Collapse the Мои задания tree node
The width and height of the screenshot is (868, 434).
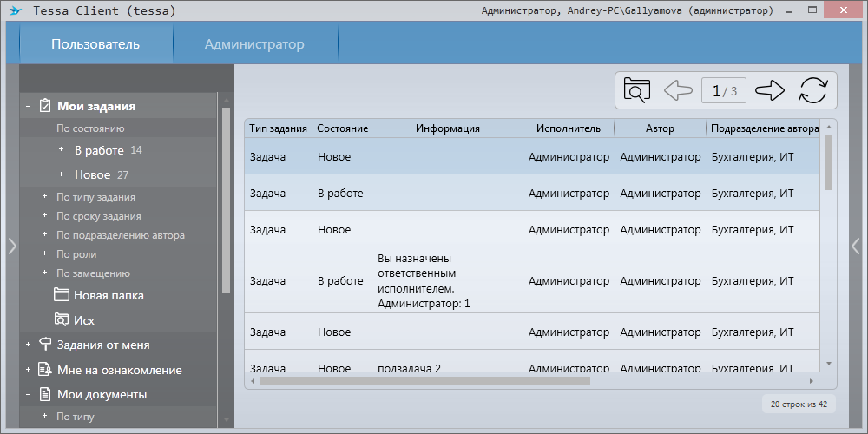(29, 107)
